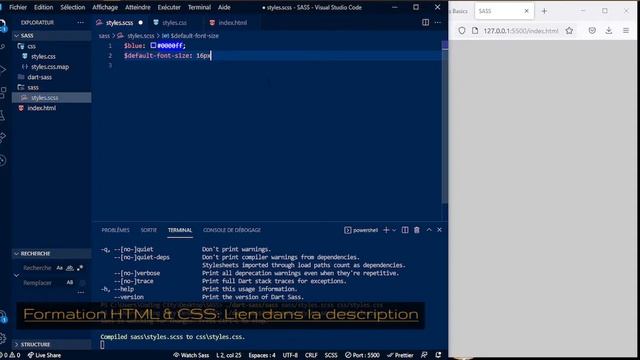Open the Atteindre menu
The image size is (640, 360).
coord(138,7)
